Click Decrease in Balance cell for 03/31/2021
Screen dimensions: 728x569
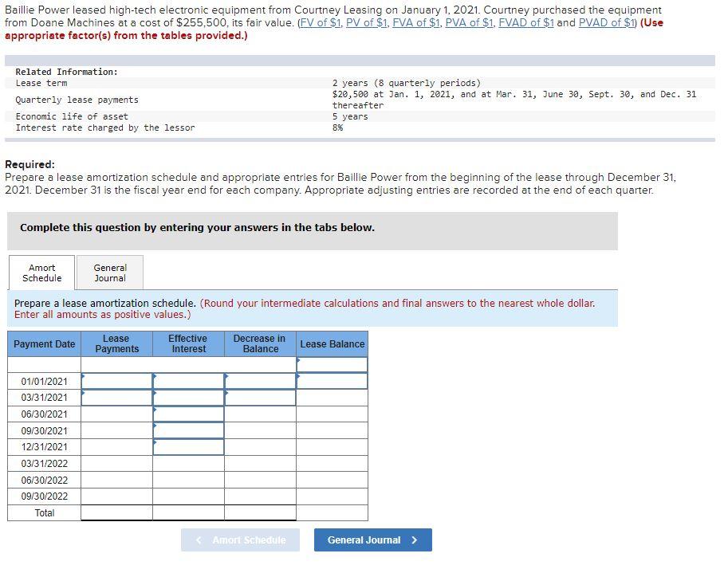pos(261,398)
